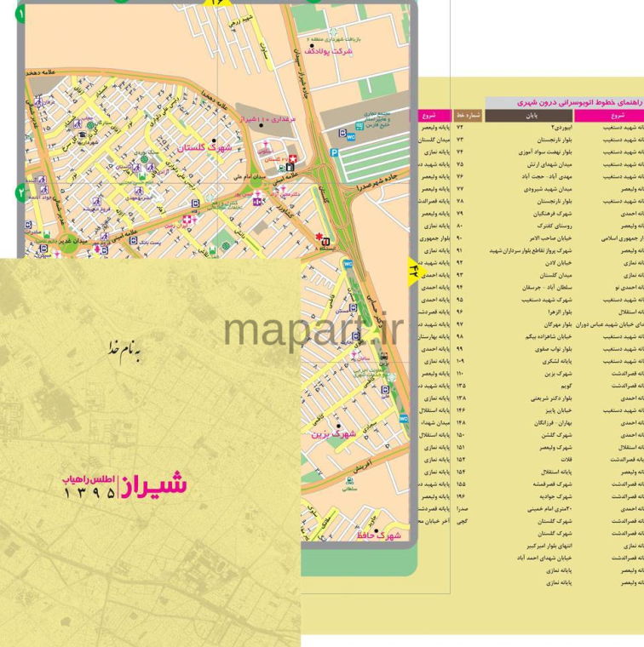Viewport: 644px width, 647px height.
Task: Click the میدان امام علی label
Action: point(250,177)
